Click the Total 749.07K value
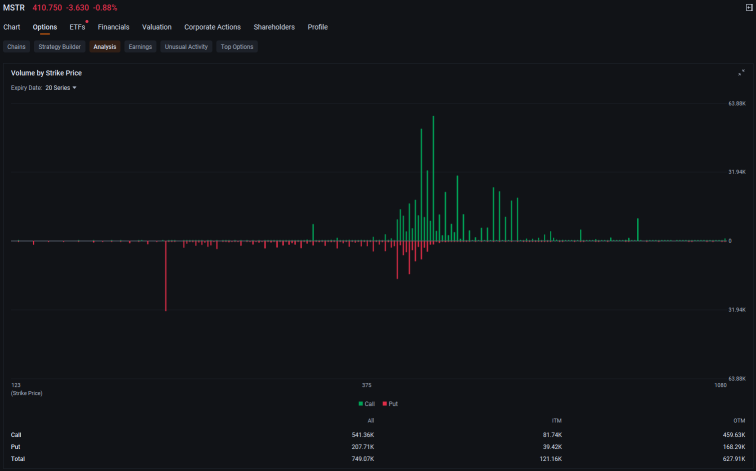756x471 pixels. tap(363, 459)
